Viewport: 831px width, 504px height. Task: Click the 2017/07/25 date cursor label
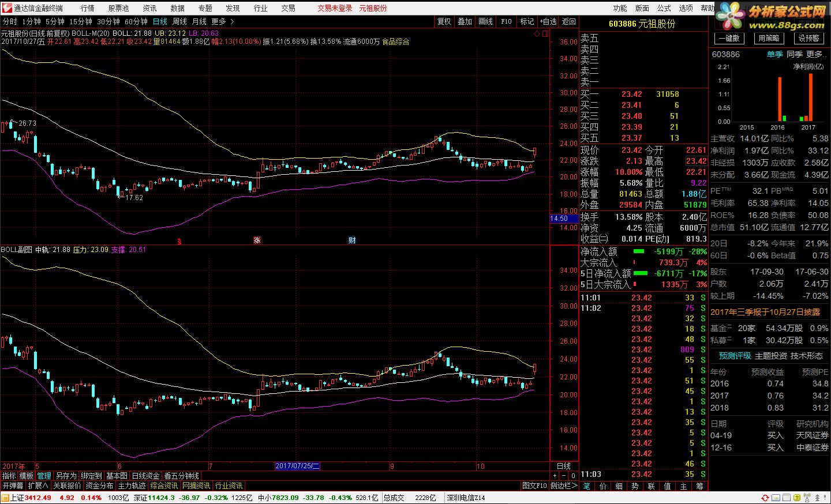(x=297, y=466)
